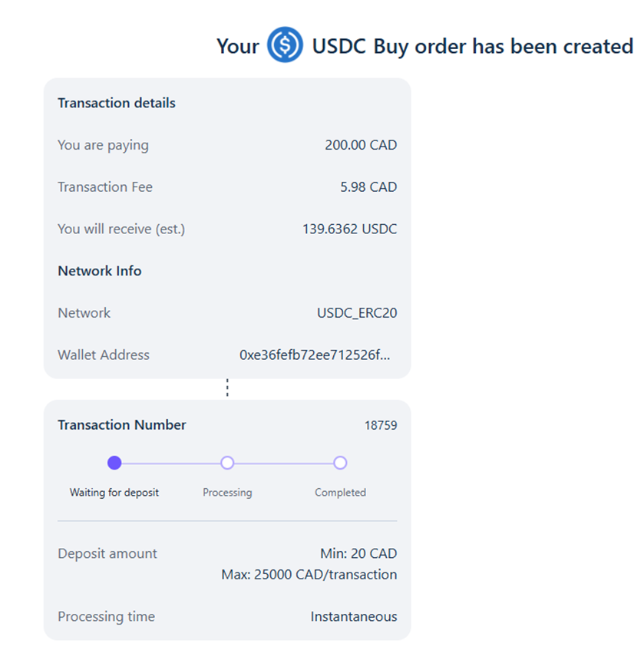Image resolution: width=644 pixels, height=650 pixels.
Task: Click the Instantaneous processing time value
Action: click(x=354, y=616)
